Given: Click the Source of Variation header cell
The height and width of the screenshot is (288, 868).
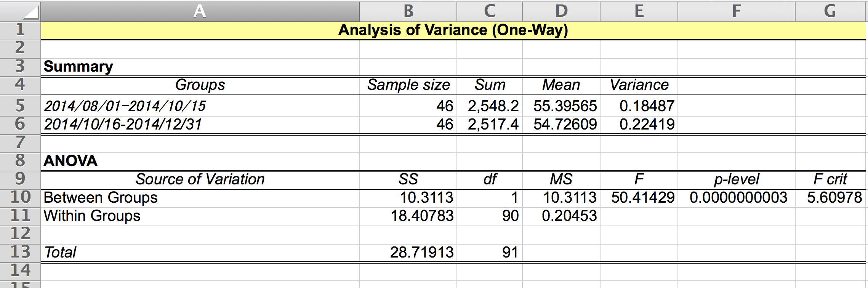Looking at the screenshot, I should click(x=200, y=179).
